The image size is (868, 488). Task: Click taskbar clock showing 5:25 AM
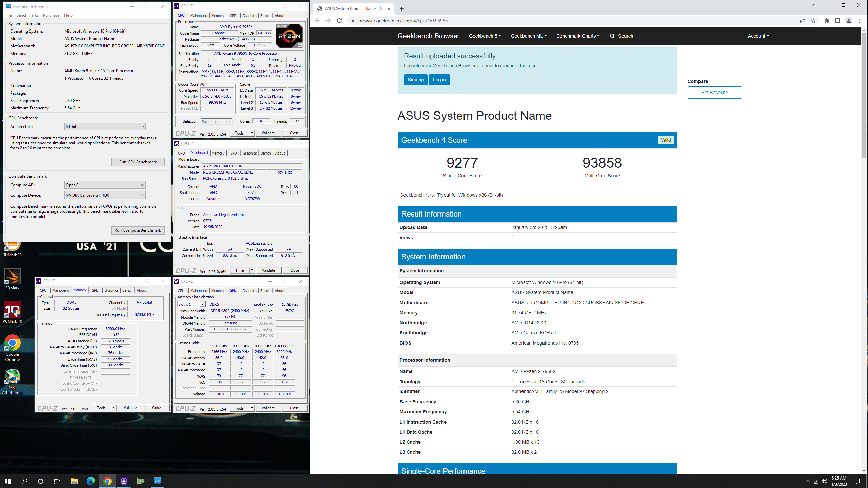tap(839, 481)
